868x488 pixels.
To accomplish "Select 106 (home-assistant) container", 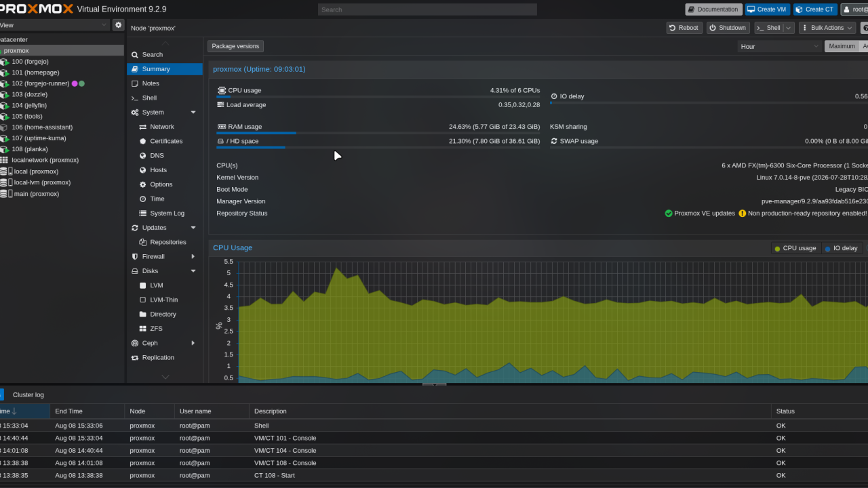I will coord(42,127).
